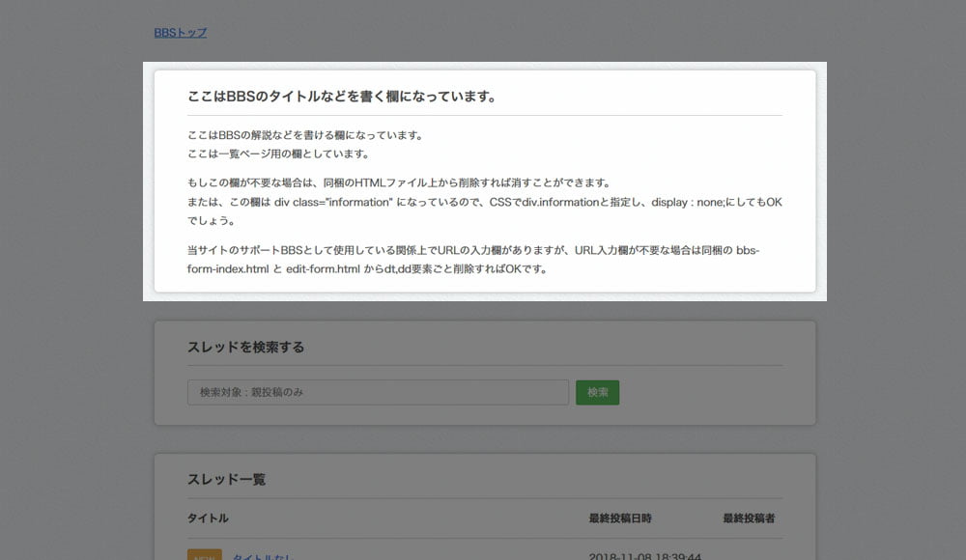Open the BBSトップ link

(180, 33)
